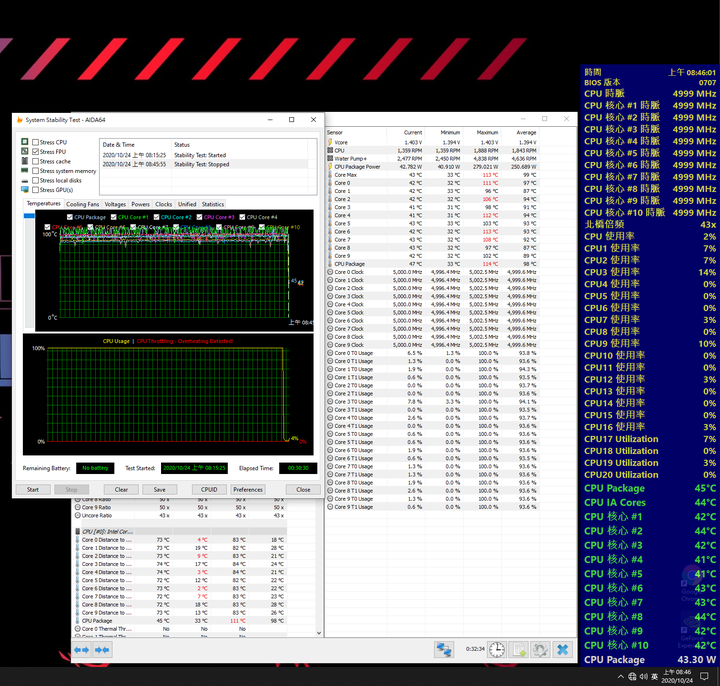Screen dimensions: 720x686
Task: Select the CPU Package 47 °C sensor row
Action: point(432,264)
